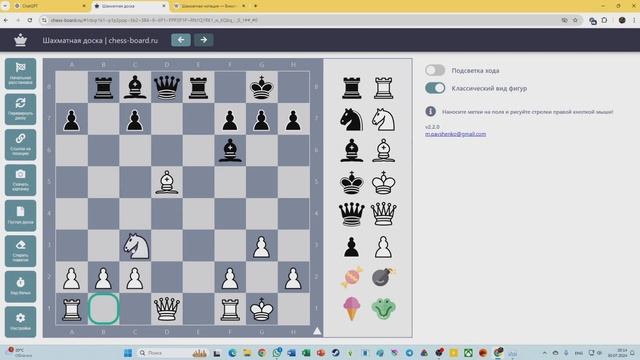Viewport: 640px width, 360px height.
Task: Select the ice cream marker in palette
Action: [351, 308]
